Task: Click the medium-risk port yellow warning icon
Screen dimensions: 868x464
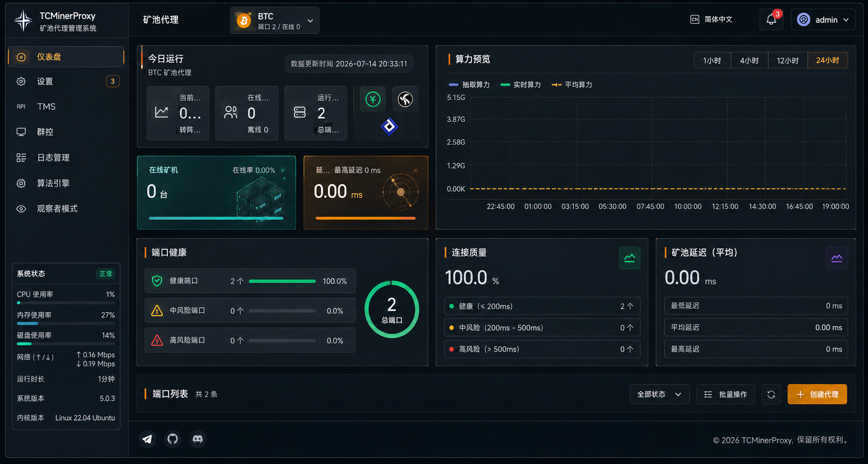Action: click(x=157, y=311)
